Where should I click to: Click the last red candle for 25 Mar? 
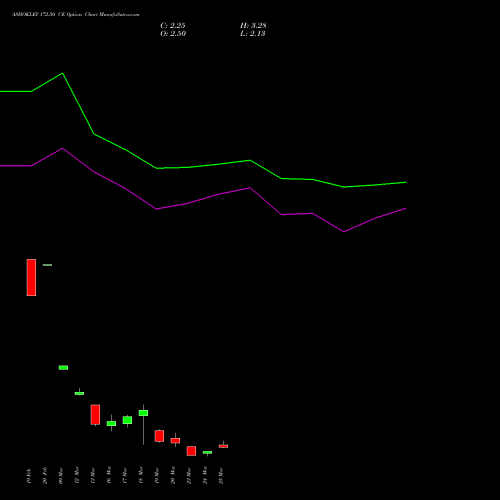[x=223, y=446]
